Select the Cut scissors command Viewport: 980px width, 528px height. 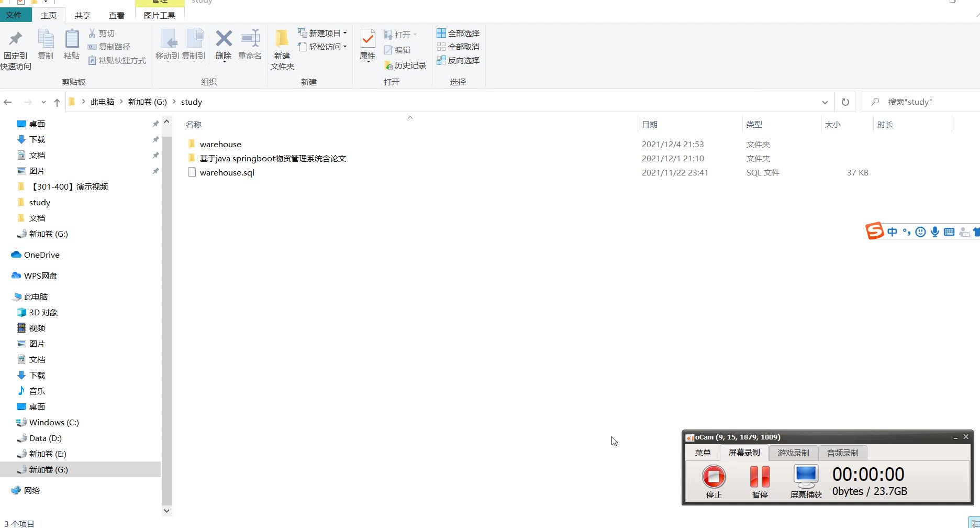click(102, 33)
